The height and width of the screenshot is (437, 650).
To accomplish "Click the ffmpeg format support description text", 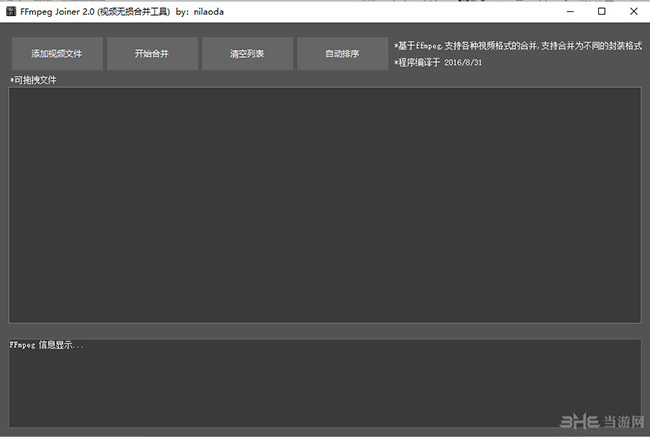I will (518, 46).
